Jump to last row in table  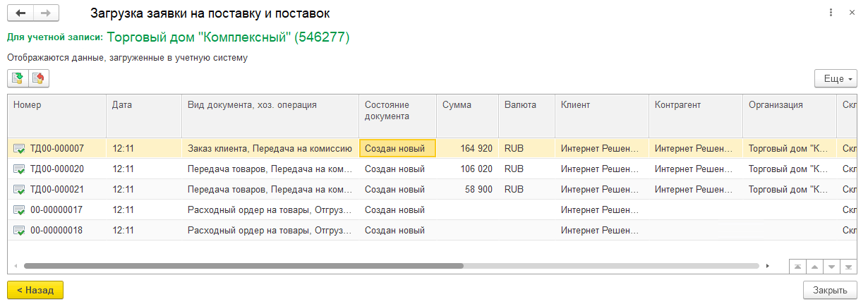[x=848, y=267]
